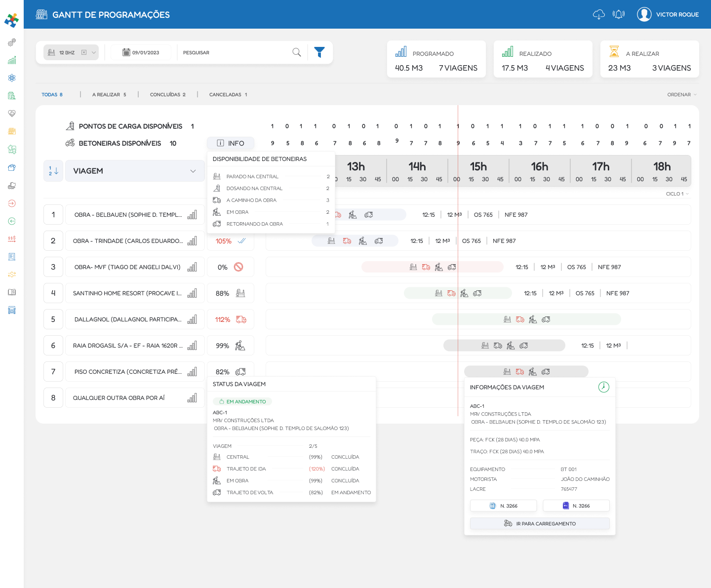Viewport: 711px width, 588px height.
Task: Expand the CICLO 1 dropdown
Action: pyautogui.click(x=677, y=194)
